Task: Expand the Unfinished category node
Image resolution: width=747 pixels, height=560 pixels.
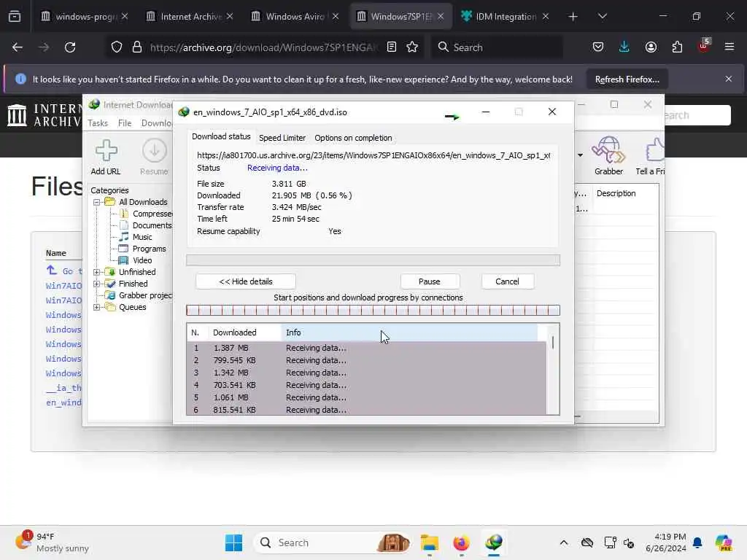Action: click(96, 272)
